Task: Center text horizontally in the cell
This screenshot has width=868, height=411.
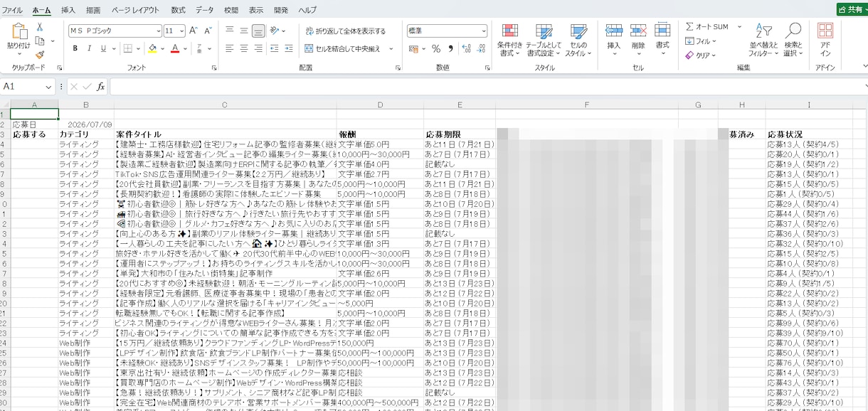Action: pyautogui.click(x=244, y=48)
